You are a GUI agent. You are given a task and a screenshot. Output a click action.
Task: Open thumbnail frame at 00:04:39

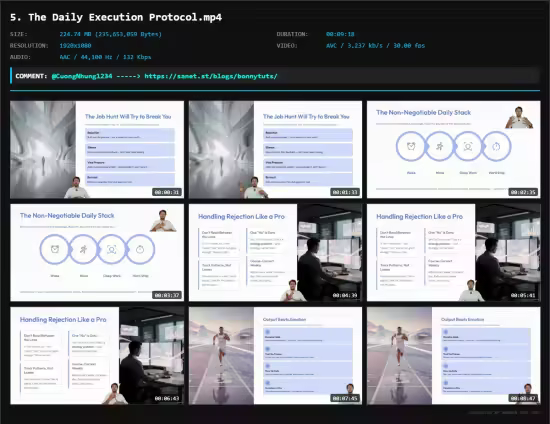click(x=275, y=253)
